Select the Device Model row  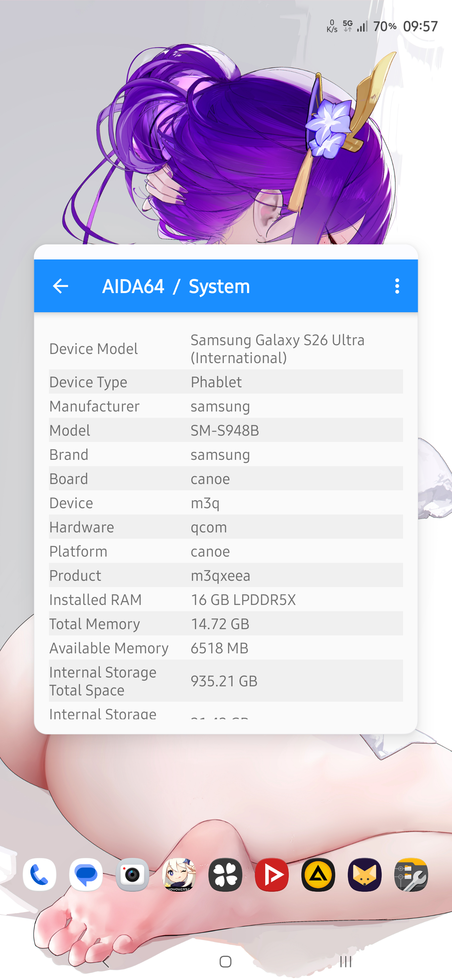pyautogui.click(x=226, y=349)
